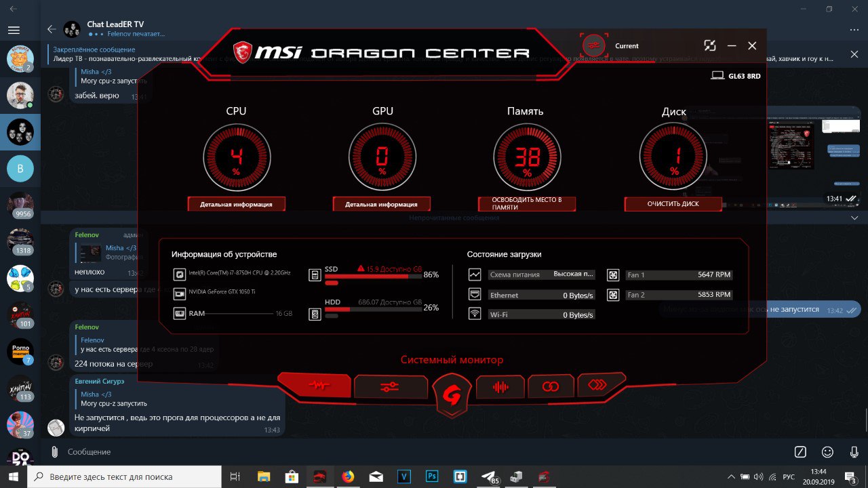Click the disk usage gauge showing 1%
Viewport: 868px width, 488px height.
pos(673,157)
